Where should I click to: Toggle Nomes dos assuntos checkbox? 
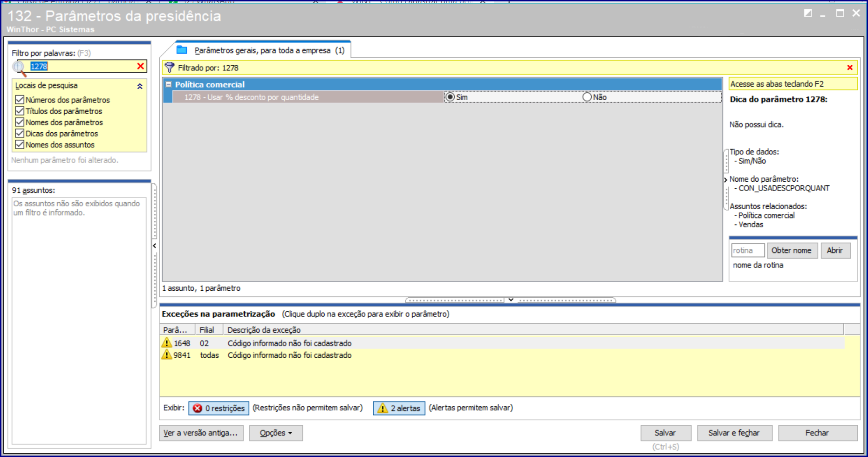20,144
